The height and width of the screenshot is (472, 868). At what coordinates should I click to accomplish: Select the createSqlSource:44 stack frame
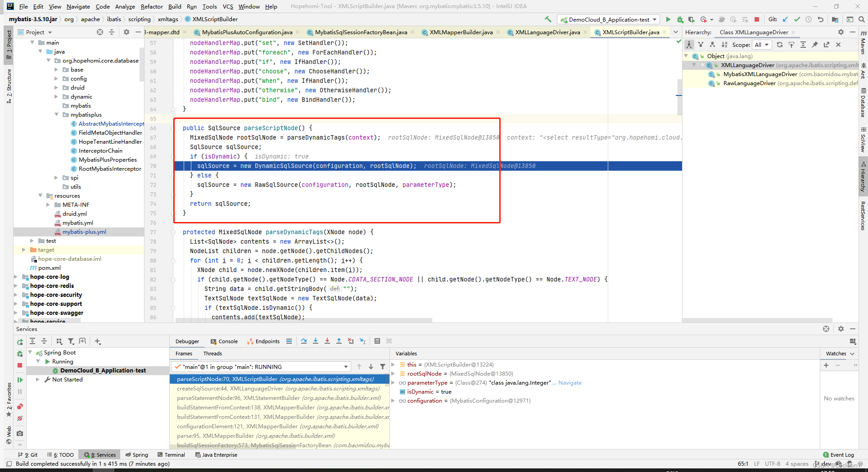click(x=279, y=389)
